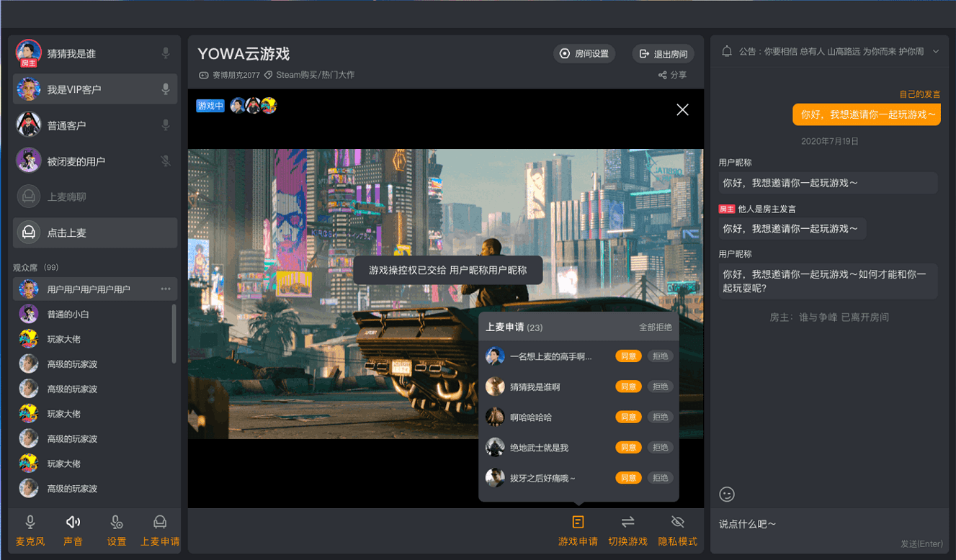Toggle mic for 我是VIP客户
This screenshot has height=560, width=956.
(x=166, y=89)
